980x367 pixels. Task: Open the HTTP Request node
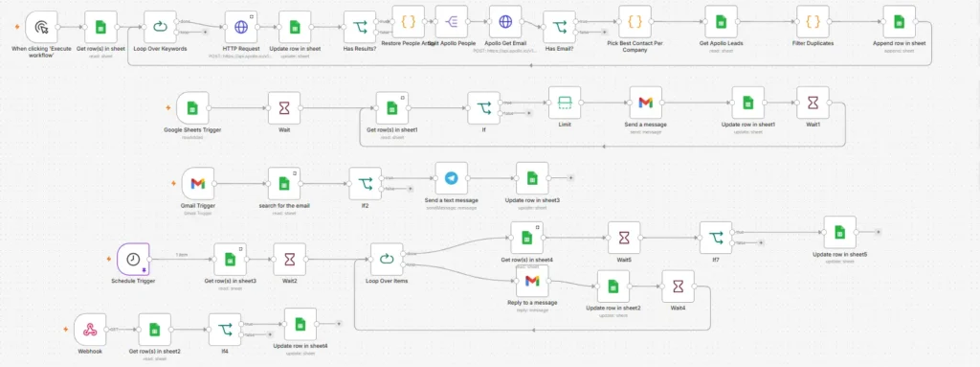pyautogui.click(x=241, y=27)
